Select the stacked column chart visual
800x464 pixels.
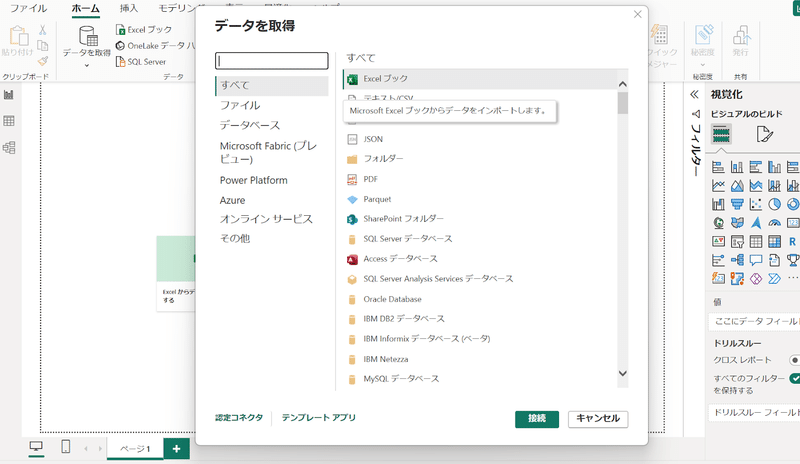[x=737, y=167]
